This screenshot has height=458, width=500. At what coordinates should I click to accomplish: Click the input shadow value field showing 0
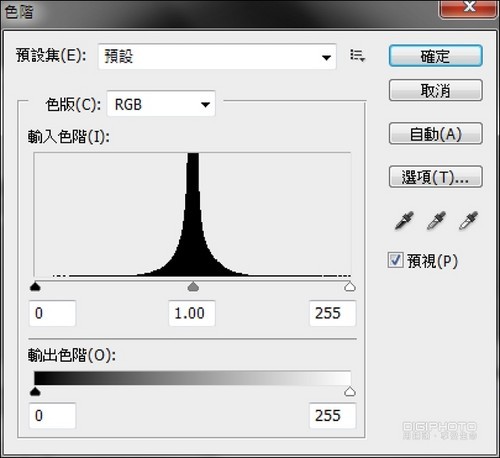[52, 313]
